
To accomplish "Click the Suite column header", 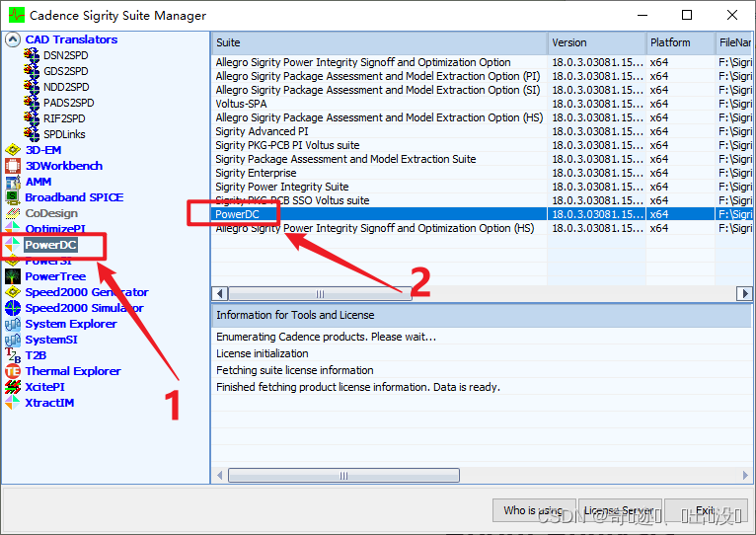I will tap(379, 42).
